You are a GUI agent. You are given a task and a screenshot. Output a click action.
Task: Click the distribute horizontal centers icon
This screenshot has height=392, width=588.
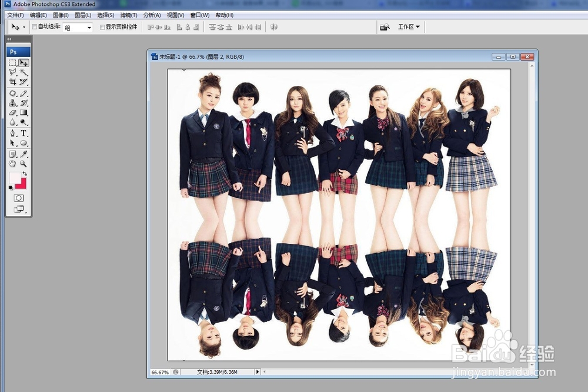tap(249, 27)
